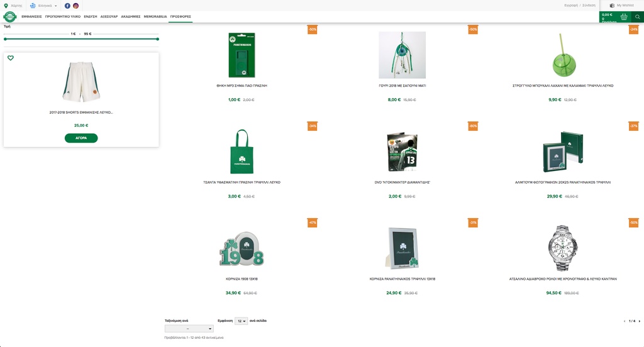Open the ΑΚΑΔΗΜΙΕΣ menu
644x347 pixels.
point(131,17)
